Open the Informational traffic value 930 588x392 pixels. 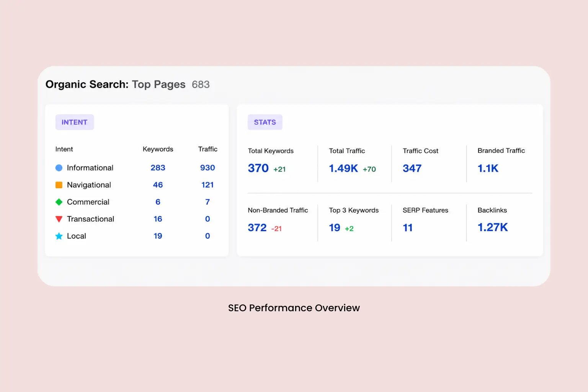[207, 168]
